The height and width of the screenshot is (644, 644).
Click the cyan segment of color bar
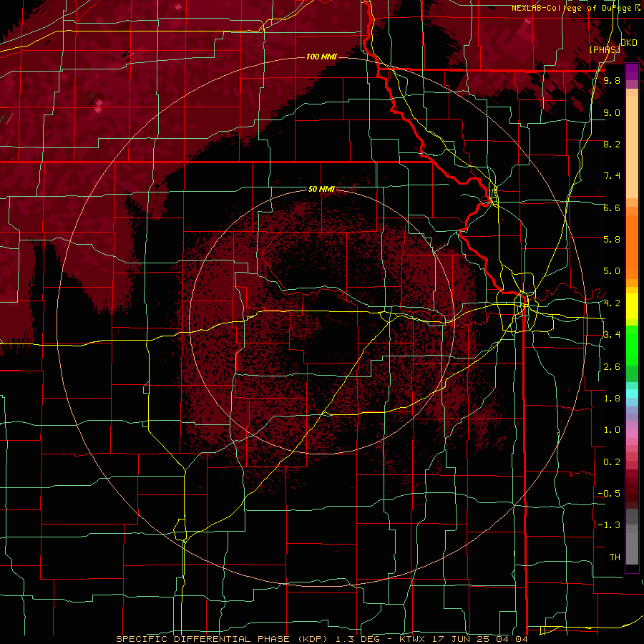[632, 393]
